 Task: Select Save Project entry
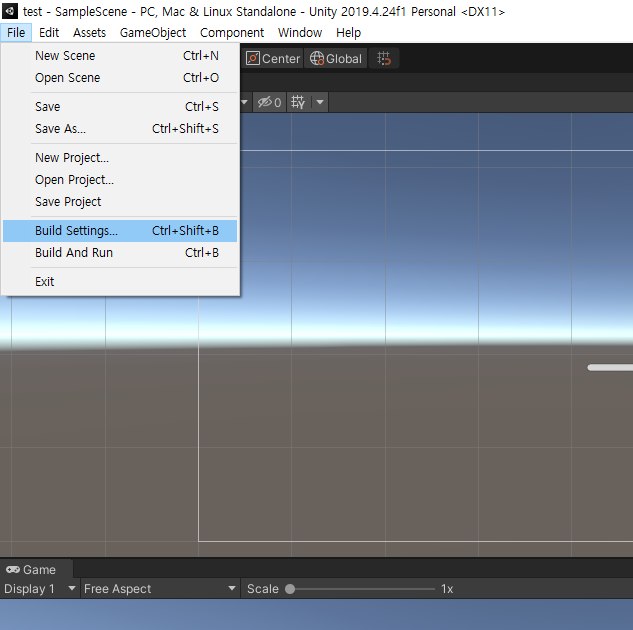coord(120,201)
